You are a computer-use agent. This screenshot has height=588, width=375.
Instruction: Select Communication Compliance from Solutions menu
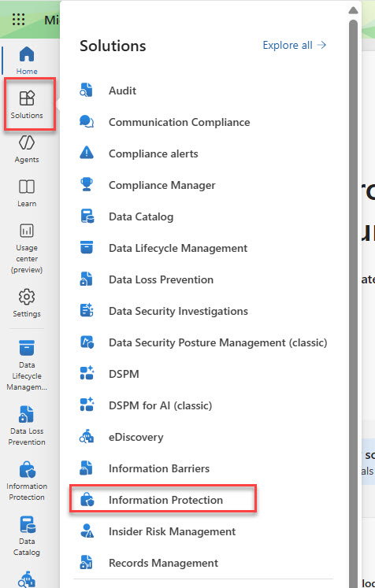tap(180, 122)
